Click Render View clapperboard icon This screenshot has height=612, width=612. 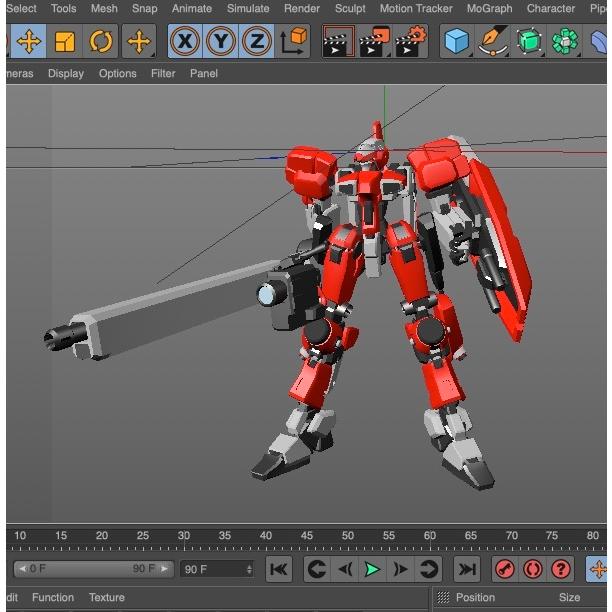[338, 41]
